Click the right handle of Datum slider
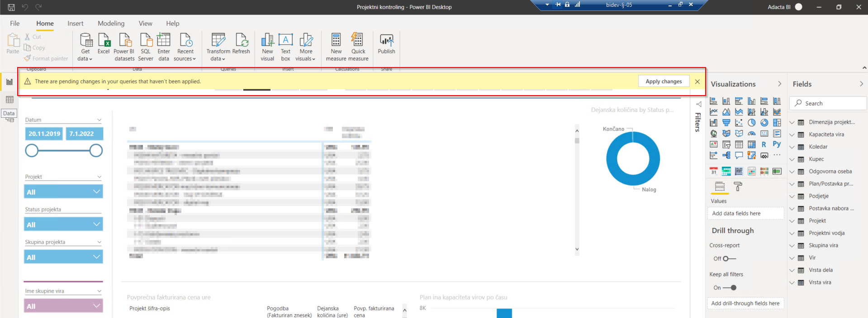The height and width of the screenshot is (318, 868). point(96,150)
